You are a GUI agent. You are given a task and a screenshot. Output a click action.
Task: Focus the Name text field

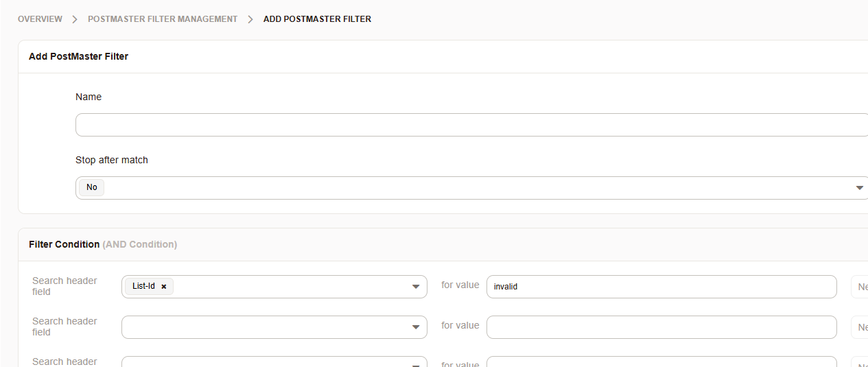point(471,125)
